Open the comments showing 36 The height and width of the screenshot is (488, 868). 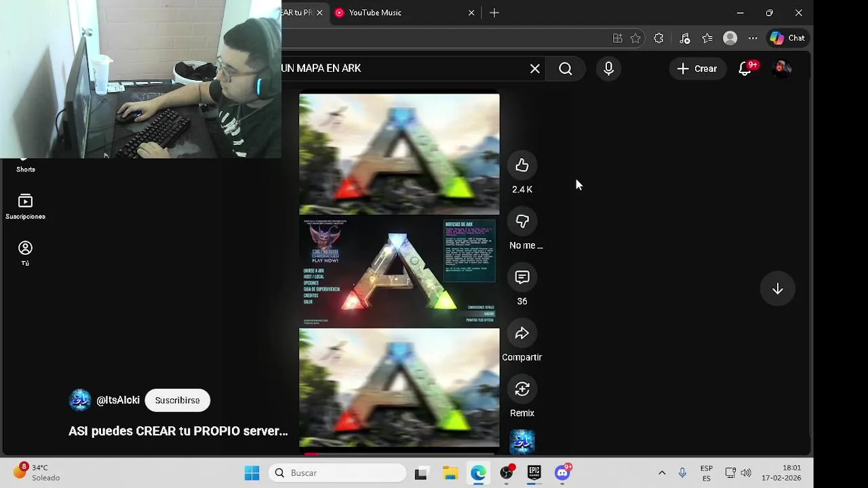pyautogui.click(x=522, y=277)
